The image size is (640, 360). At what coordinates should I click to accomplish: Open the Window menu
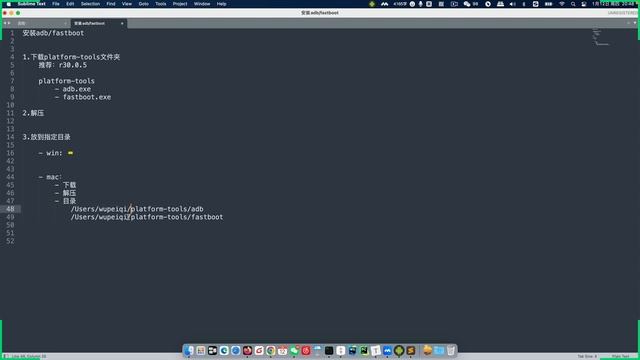pos(202,4)
